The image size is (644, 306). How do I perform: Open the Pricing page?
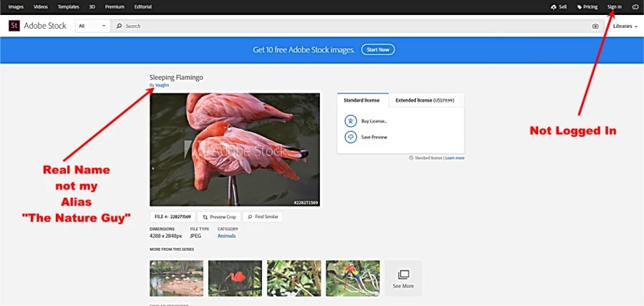pos(587,7)
